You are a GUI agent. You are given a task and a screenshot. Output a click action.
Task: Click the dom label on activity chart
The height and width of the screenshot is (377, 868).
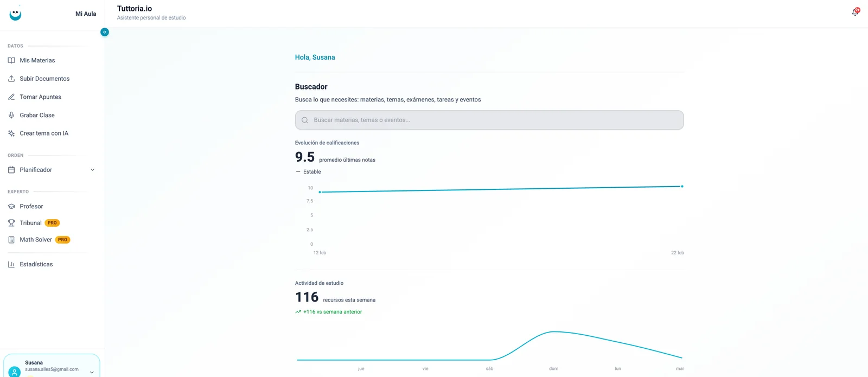pos(553,369)
